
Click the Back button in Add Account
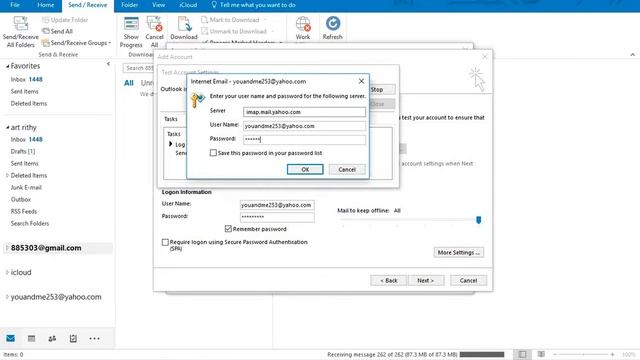coord(389,280)
